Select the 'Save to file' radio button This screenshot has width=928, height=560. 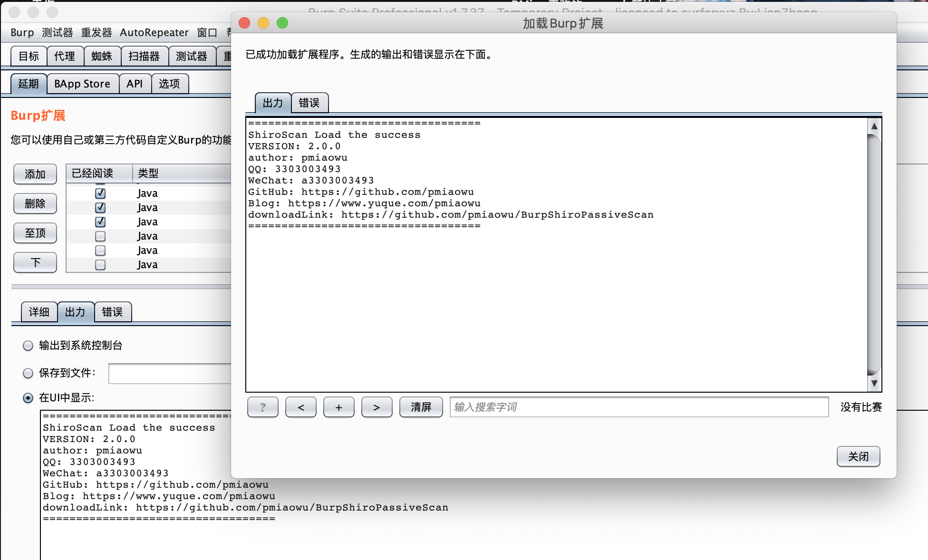click(28, 373)
